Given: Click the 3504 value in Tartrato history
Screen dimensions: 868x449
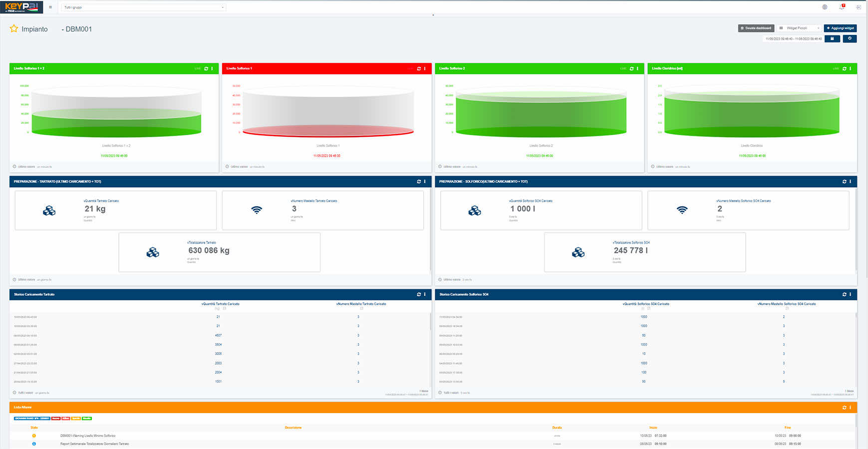Looking at the screenshot, I should pos(218,345).
